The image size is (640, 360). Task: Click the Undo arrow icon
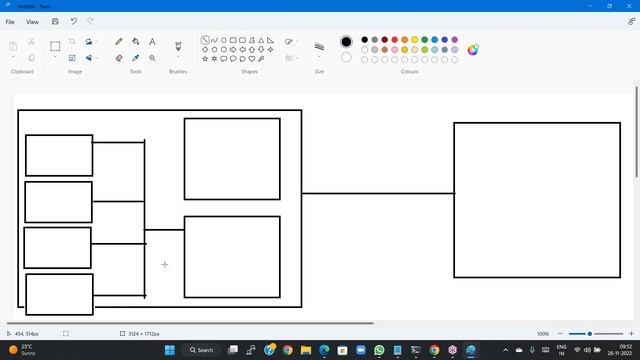[x=73, y=22]
